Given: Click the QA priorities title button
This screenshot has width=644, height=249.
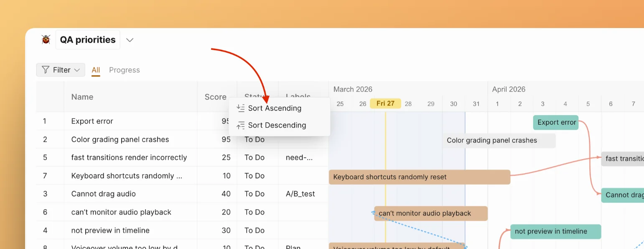Looking at the screenshot, I should click(x=88, y=40).
